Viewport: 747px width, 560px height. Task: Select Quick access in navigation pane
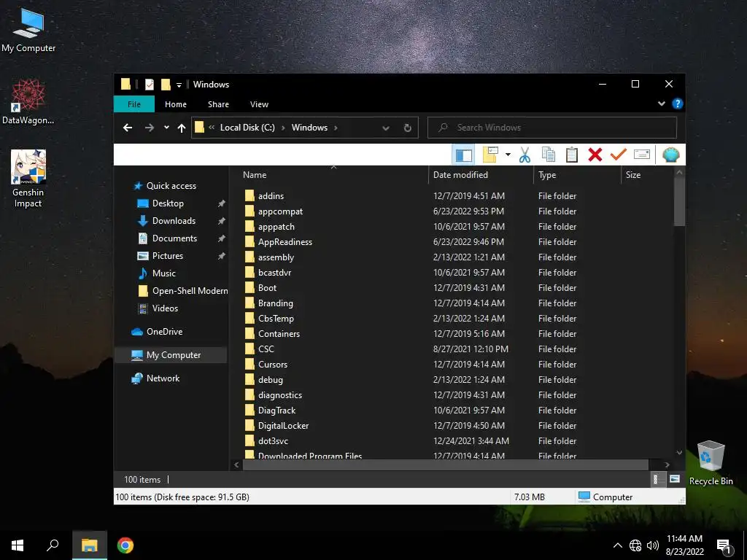pos(171,186)
